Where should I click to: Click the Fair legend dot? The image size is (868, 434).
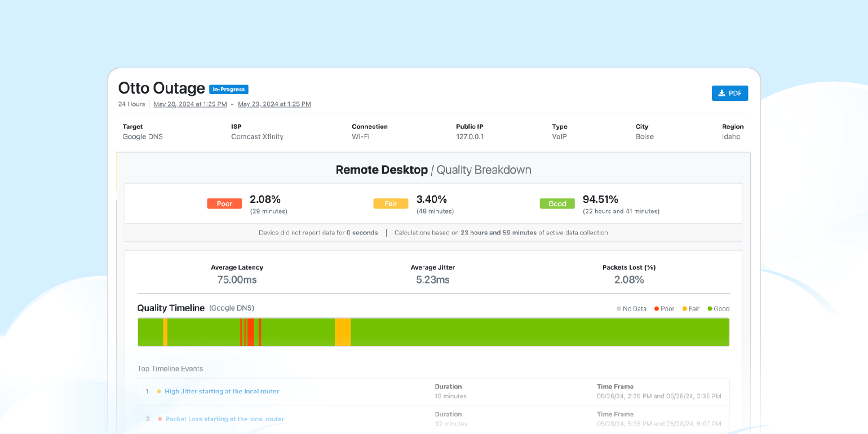[x=685, y=309]
